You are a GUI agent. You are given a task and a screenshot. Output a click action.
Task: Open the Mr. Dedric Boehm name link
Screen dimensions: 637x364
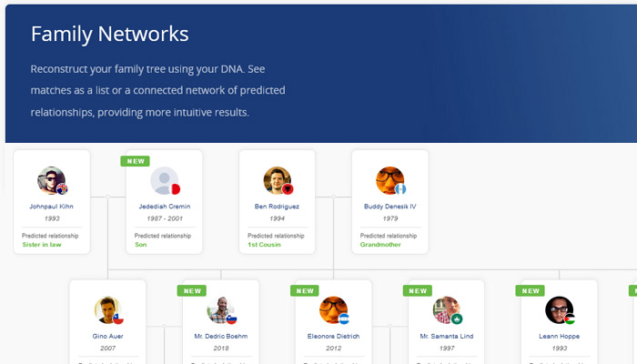pyautogui.click(x=220, y=337)
